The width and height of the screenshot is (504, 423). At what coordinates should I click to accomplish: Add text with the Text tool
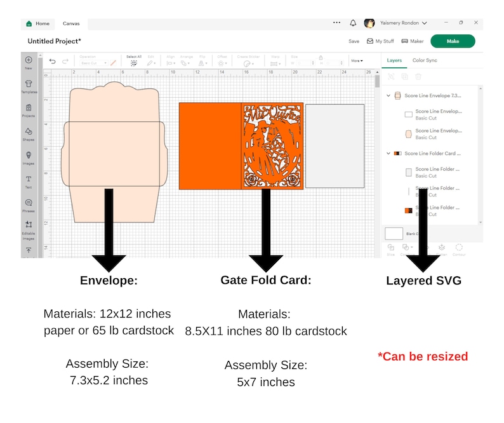pyautogui.click(x=29, y=182)
